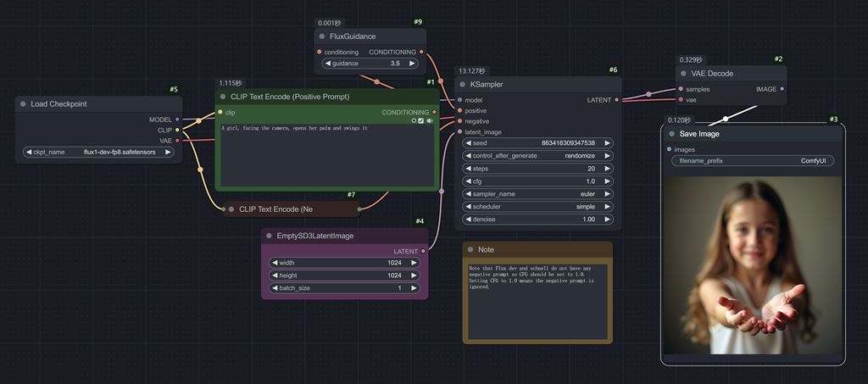
Task: Click the Save Image node collapse dot
Action: click(671, 134)
